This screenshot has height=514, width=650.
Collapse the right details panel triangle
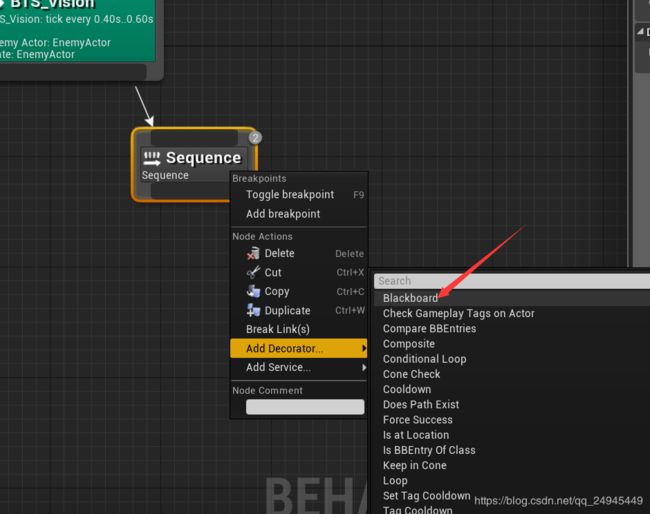click(640, 31)
